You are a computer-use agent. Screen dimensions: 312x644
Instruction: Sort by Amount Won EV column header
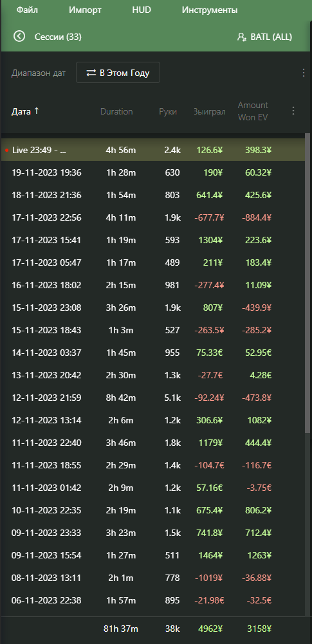(x=253, y=111)
